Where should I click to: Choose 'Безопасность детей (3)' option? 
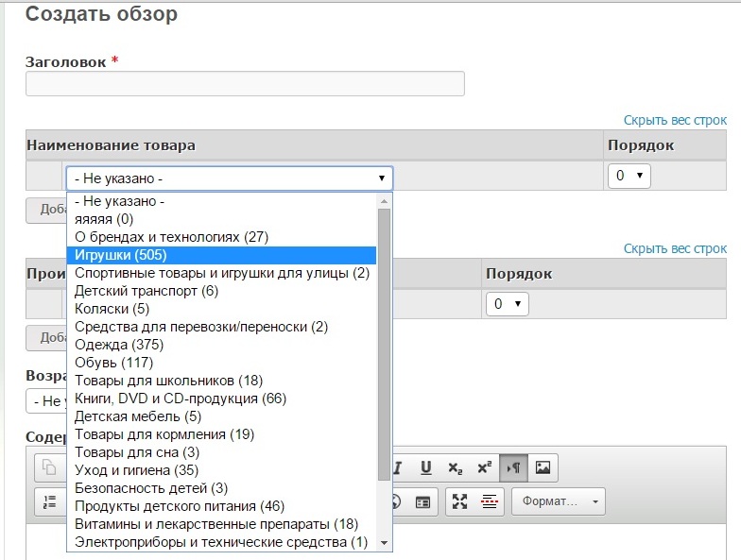[222, 488]
